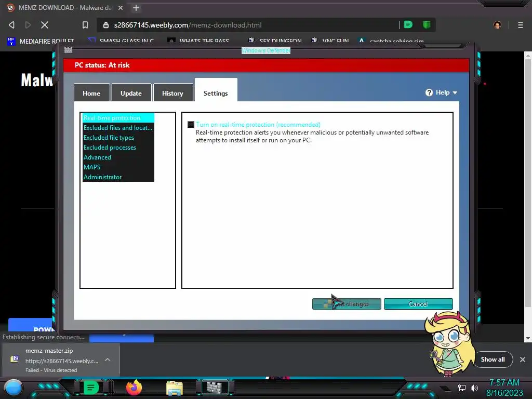Click the taskbar clock 7:57 AM
This screenshot has height=399, width=532.
point(504,382)
